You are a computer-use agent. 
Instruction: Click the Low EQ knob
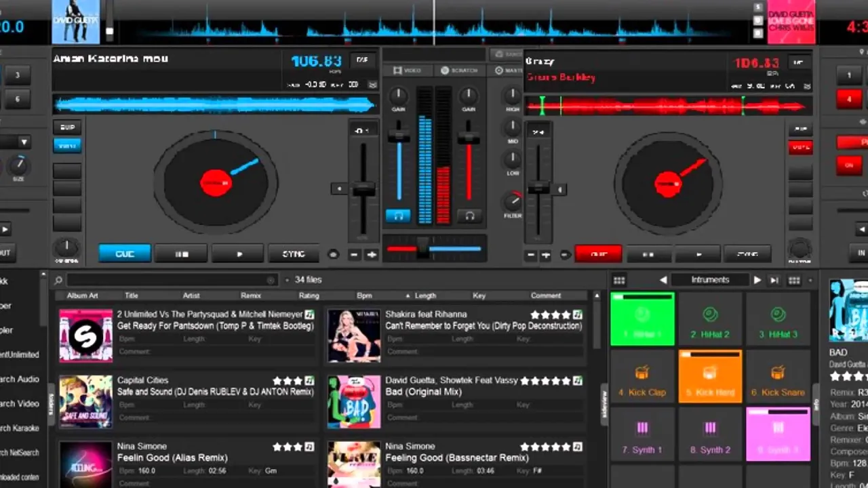513,159
